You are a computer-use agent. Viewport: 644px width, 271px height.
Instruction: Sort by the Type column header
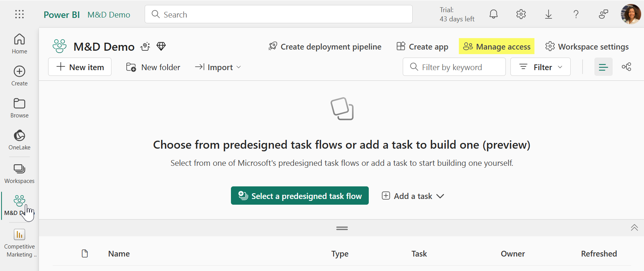[x=340, y=253]
